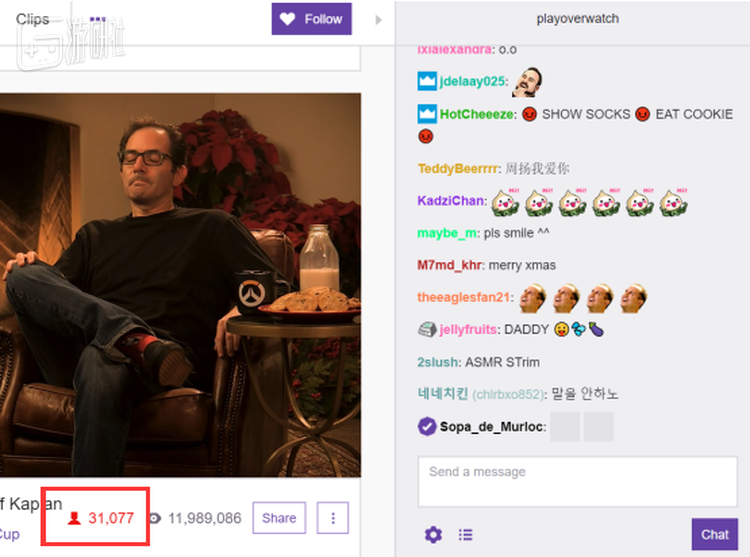Open the Share options

279,518
